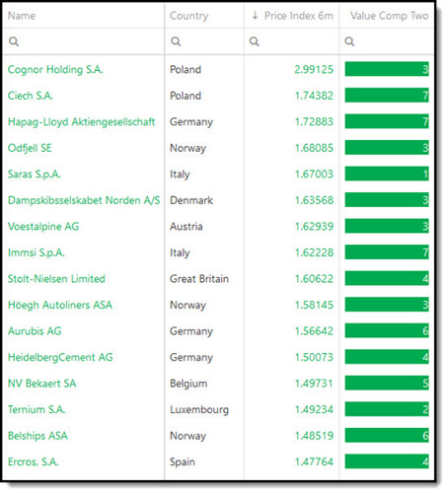Click the Value Comp bar for Saras S.p.A.
The width and height of the screenshot is (448, 493).
tap(387, 174)
